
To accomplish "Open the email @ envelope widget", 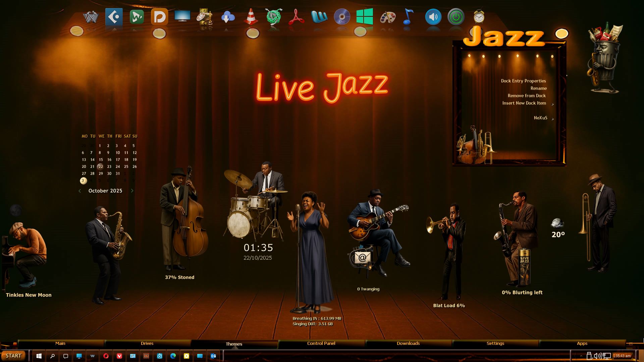I will coord(362,258).
